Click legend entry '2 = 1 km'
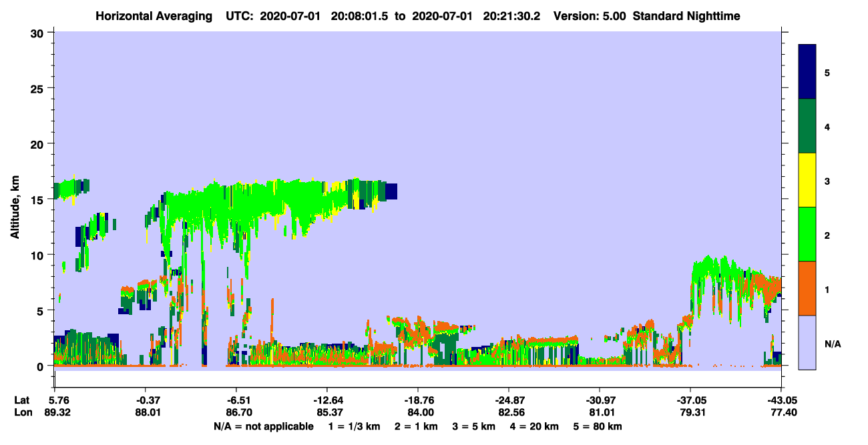The width and height of the screenshot is (868, 445). tap(415, 426)
